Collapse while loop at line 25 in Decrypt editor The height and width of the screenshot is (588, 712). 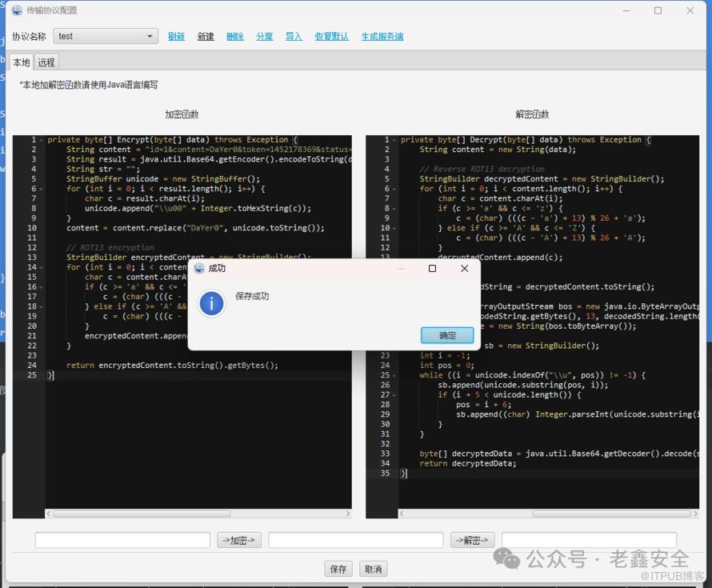pos(395,375)
